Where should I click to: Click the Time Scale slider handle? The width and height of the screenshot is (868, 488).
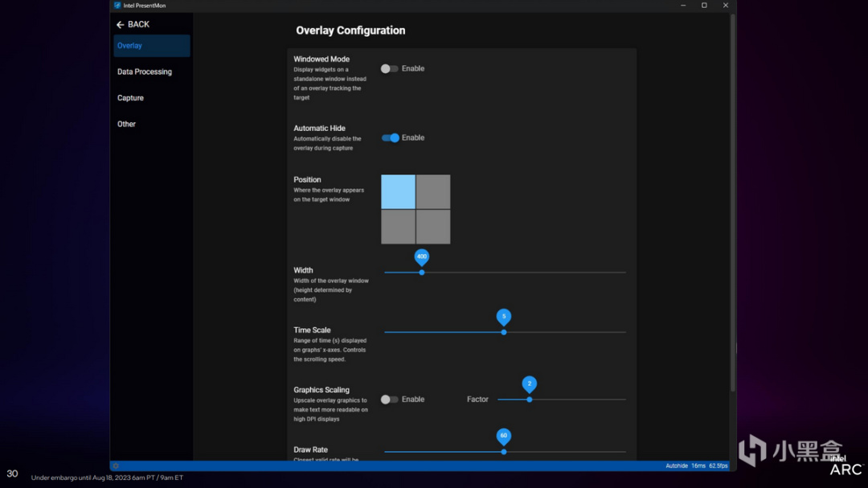tap(504, 332)
